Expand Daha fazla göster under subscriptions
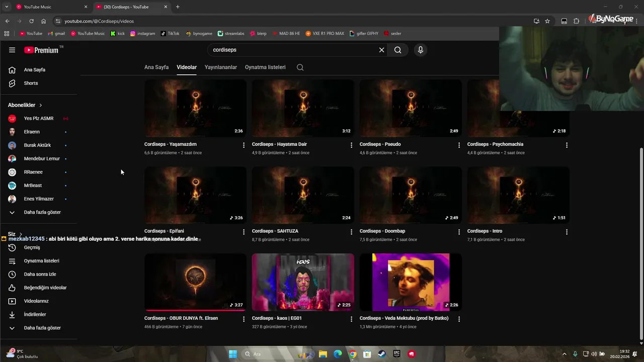The height and width of the screenshot is (362, 644). [x=38, y=212]
